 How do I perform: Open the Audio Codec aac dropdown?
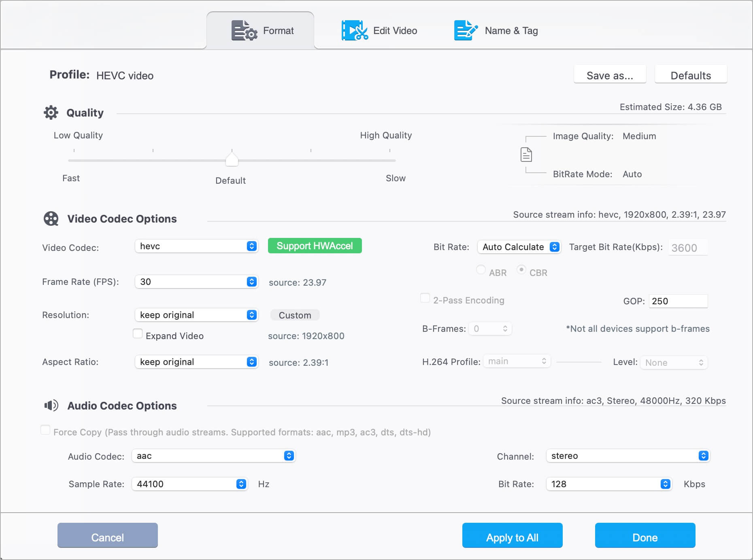click(213, 456)
